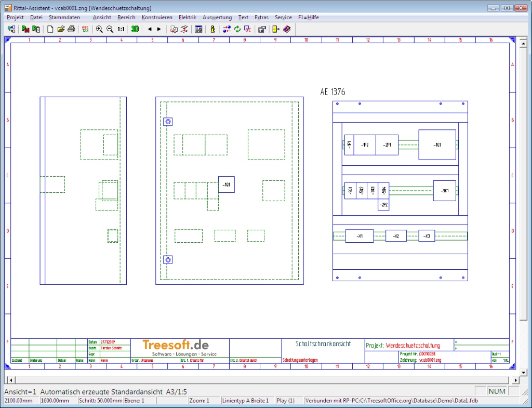Click the yellow info figure icon

212,29
